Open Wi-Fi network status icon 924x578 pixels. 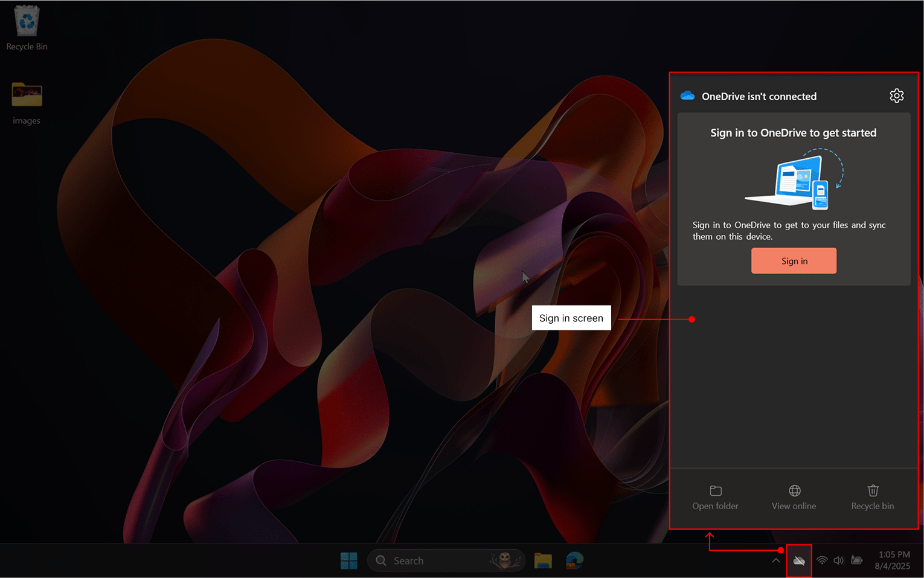822,561
